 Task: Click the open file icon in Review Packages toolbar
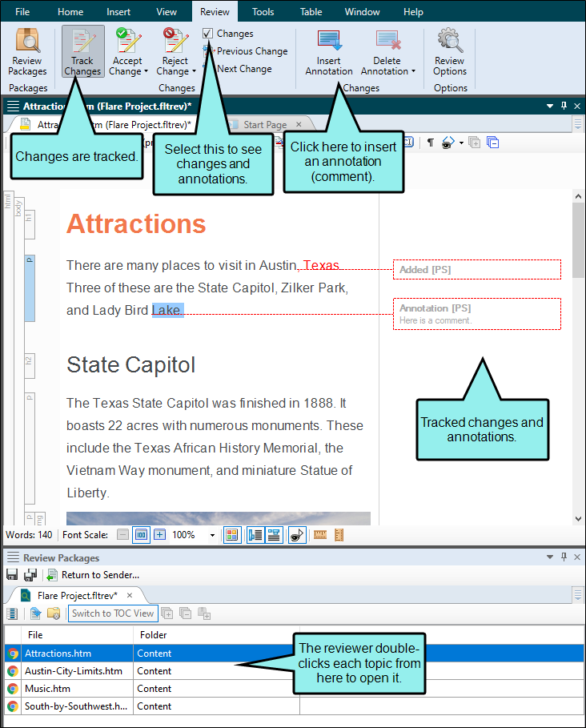click(35, 613)
